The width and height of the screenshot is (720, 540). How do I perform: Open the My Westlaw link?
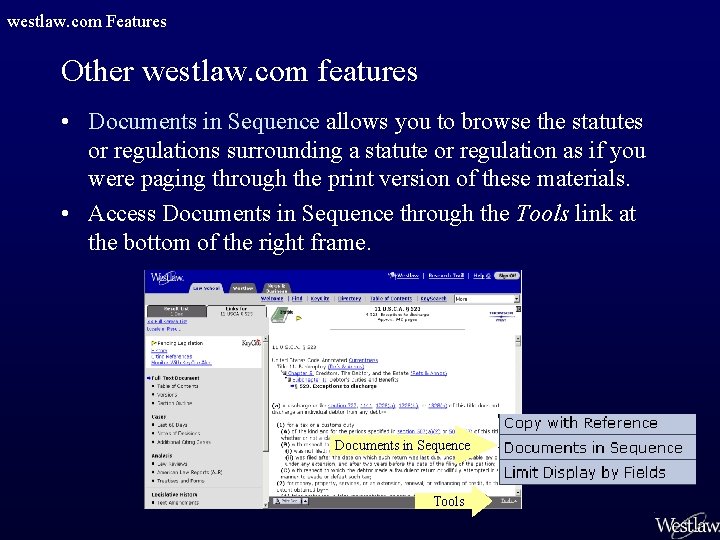(404, 276)
